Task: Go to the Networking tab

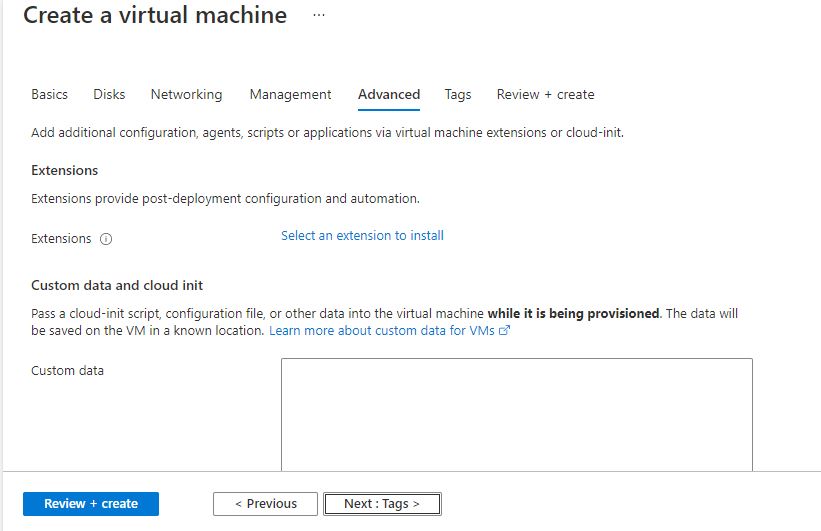Action: (x=186, y=94)
